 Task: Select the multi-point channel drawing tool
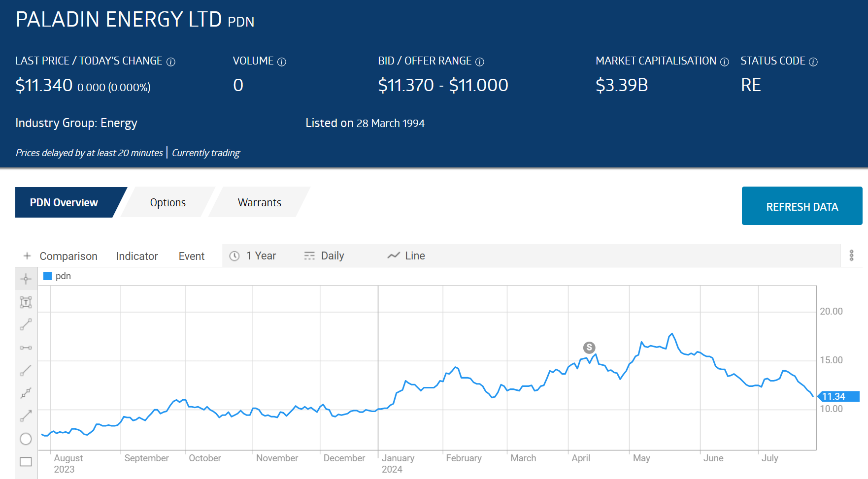click(x=26, y=393)
